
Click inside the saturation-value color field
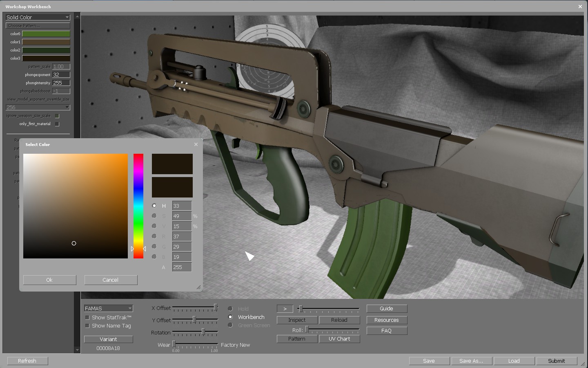(76, 206)
